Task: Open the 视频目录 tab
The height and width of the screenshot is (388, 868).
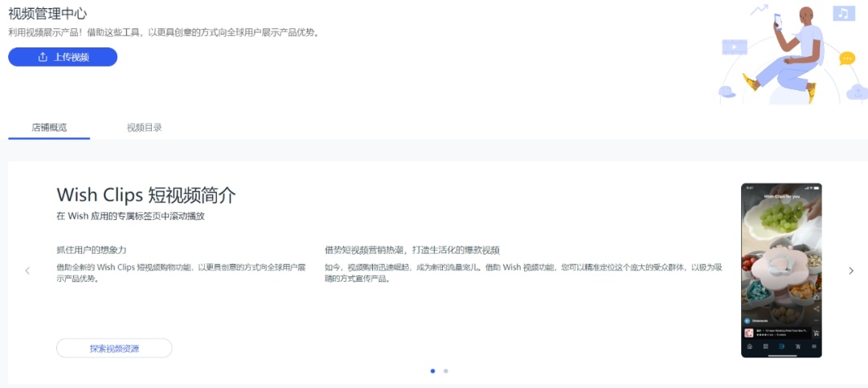Action: tap(145, 128)
